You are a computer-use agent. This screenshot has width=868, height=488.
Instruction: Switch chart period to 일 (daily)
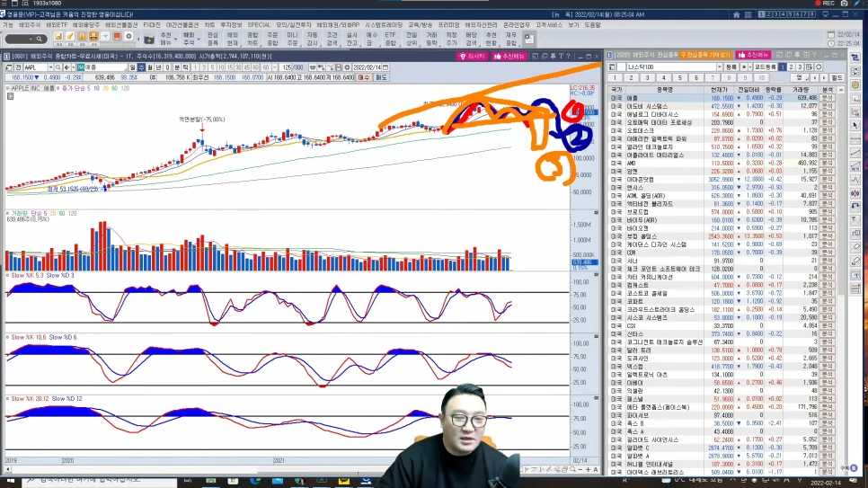pyautogui.click(x=132, y=67)
